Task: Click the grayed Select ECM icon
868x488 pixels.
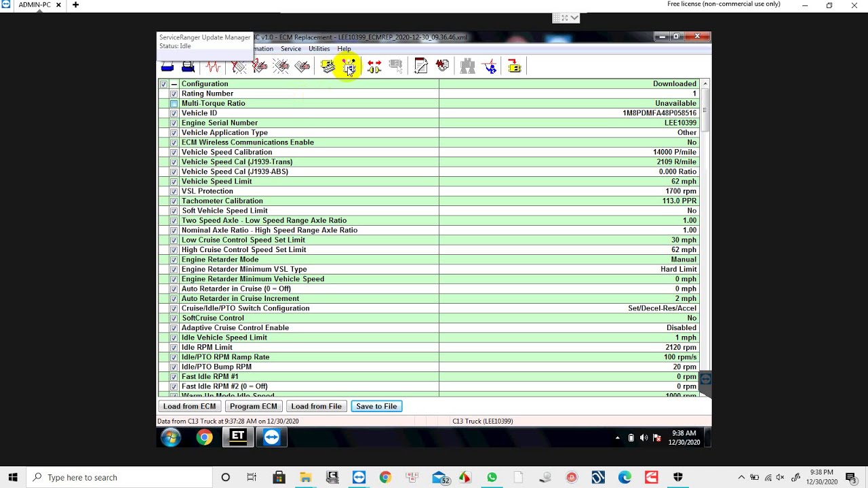Action: coord(395,66)
